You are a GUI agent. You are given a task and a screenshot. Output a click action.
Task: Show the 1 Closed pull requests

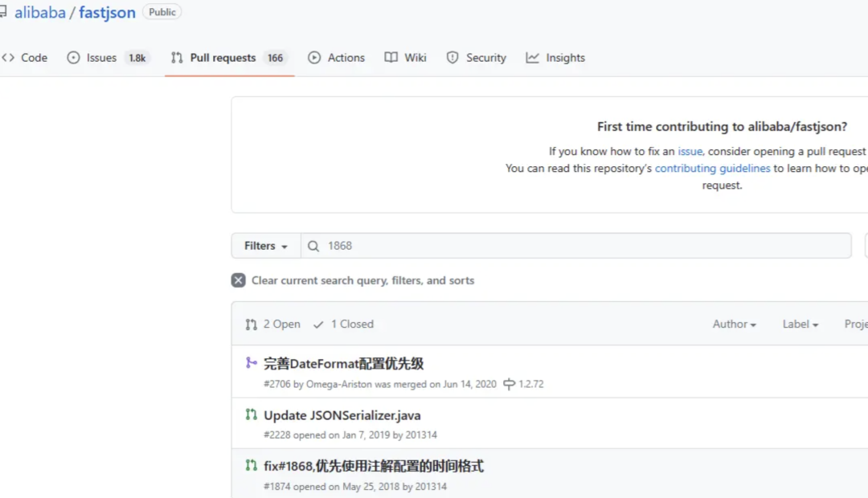pyautogui.click(x=343, y=325)
